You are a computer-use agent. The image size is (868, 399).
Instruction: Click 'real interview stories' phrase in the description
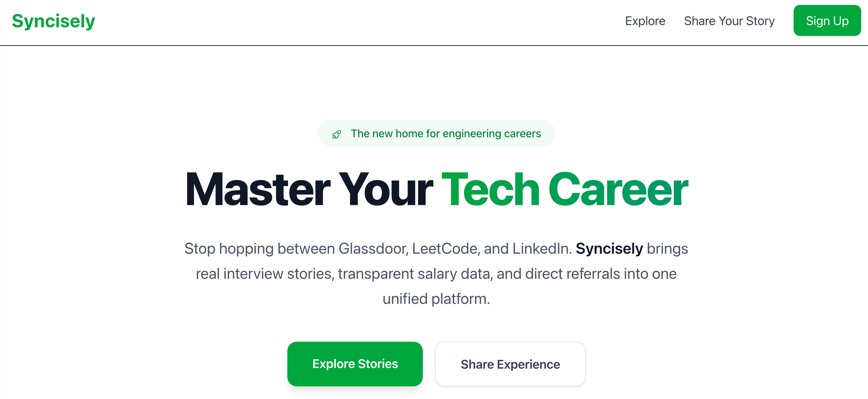coord(265,274)
